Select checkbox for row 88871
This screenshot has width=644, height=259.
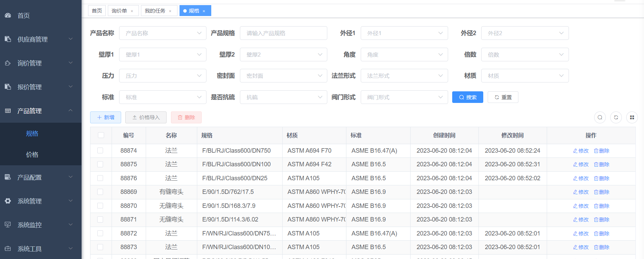(100, 219)
